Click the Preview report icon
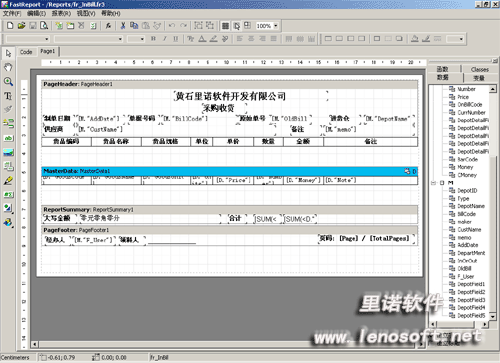Viewport: 500px width, 363px height. 44,26
